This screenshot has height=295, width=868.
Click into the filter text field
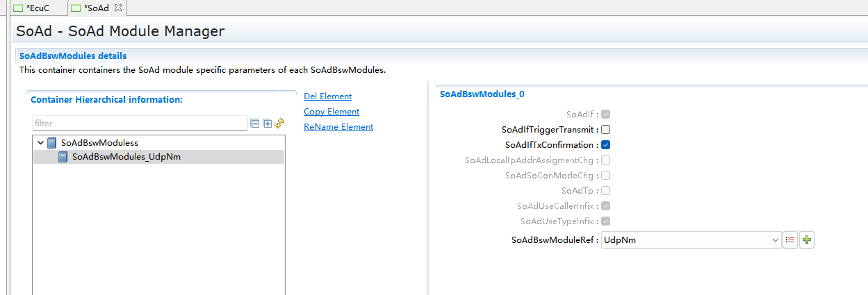[x=139, y=124]
